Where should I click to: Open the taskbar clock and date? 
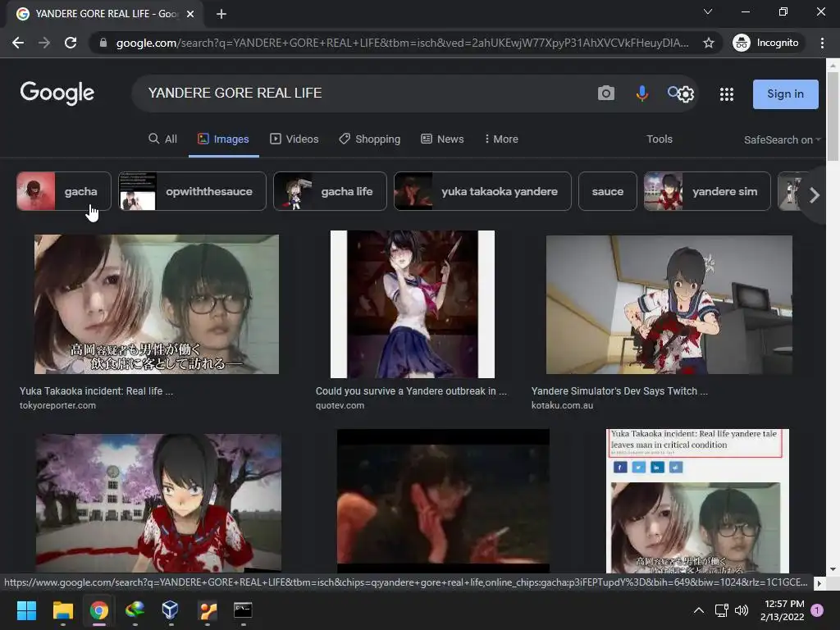click(782, 610)
